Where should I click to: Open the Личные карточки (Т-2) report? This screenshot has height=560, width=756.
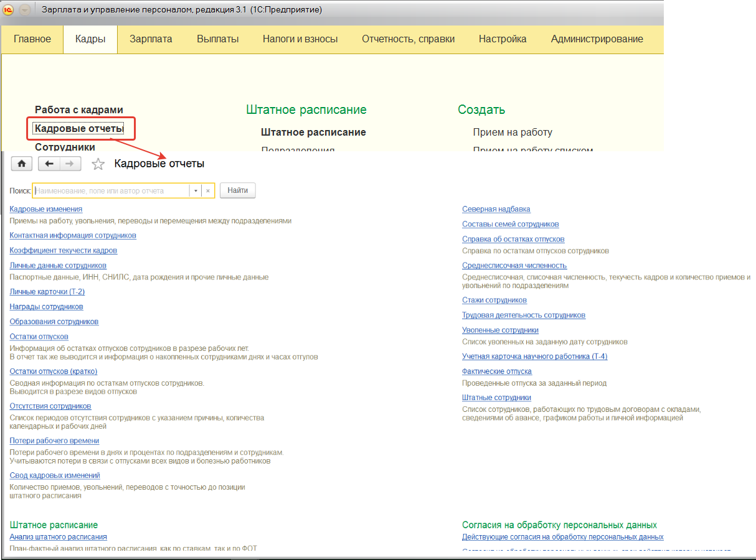[x=47, y=292]
